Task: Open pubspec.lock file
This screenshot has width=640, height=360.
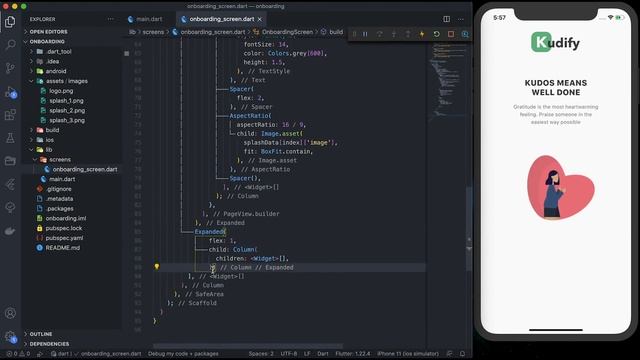Action: [64, 228]
